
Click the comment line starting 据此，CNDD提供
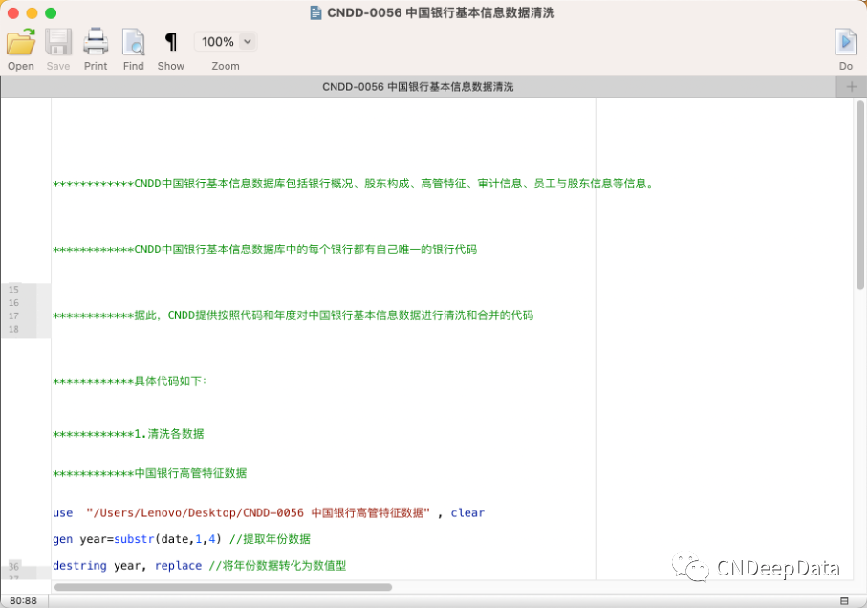(293, 315)
